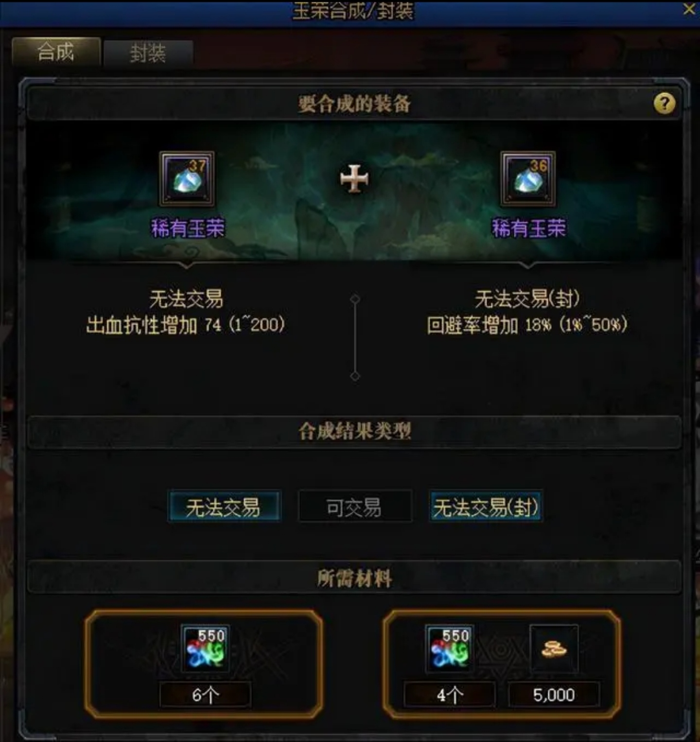The height and width of the screenshot is (742, 700).
Task: Click the right material icon above 4个
Action: tap(450, 649)
